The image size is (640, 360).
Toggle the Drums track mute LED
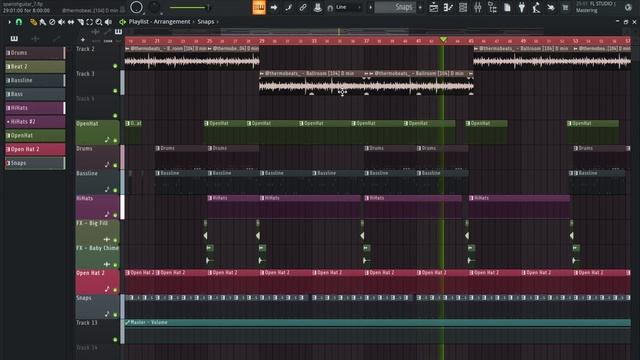click(115, 165)
